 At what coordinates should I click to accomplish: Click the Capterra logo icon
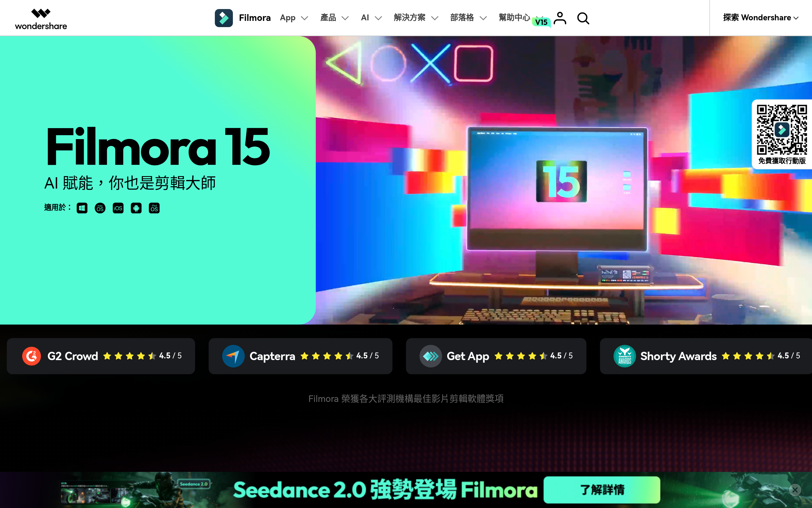233,356
